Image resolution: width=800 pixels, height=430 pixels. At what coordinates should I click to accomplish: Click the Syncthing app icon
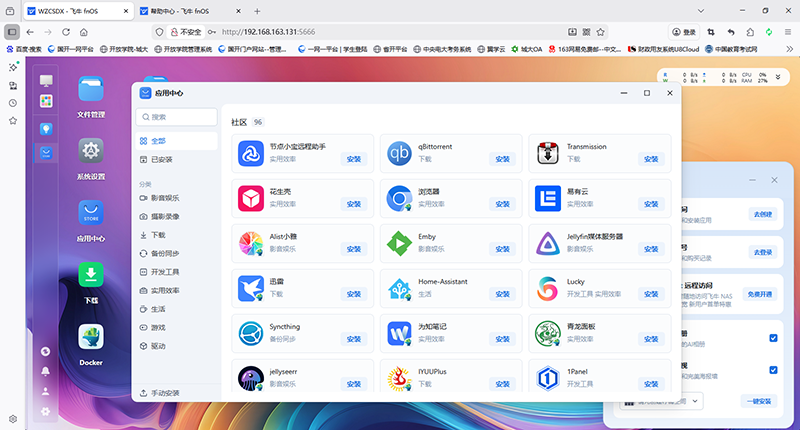(x=251, y=334)
